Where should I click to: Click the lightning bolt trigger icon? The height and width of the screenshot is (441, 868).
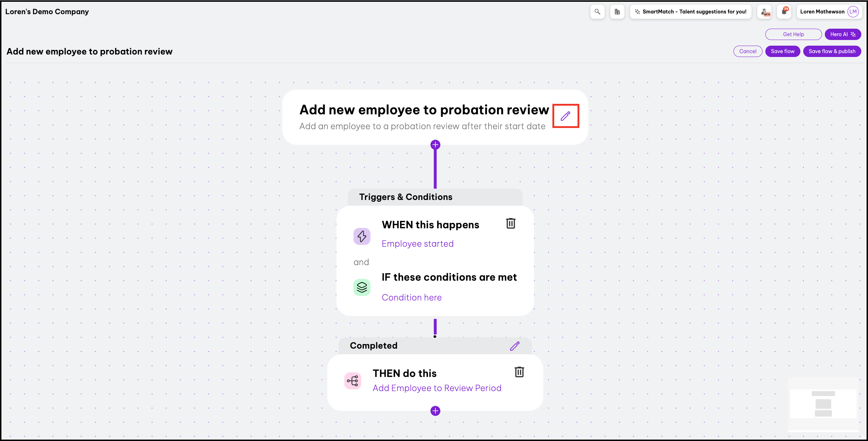(x=362, y=236)
